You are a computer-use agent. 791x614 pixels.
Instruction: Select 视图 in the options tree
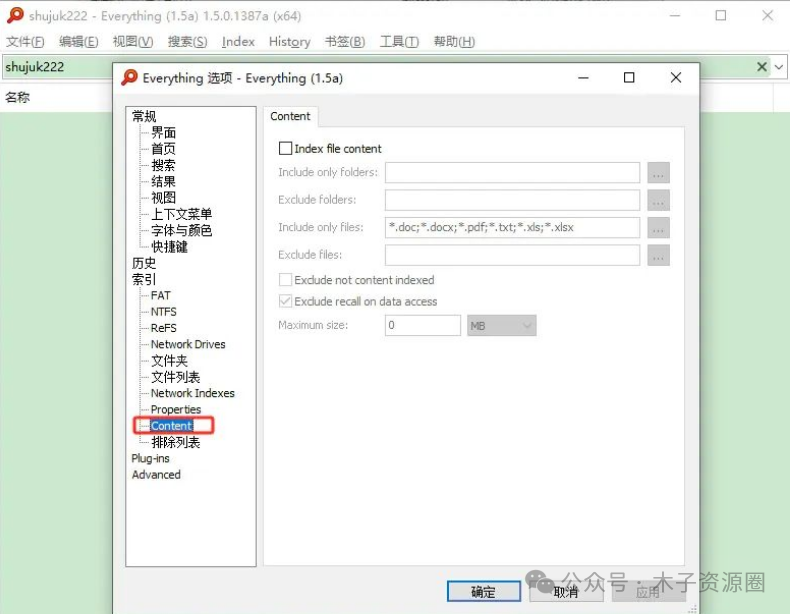point(163,197)
